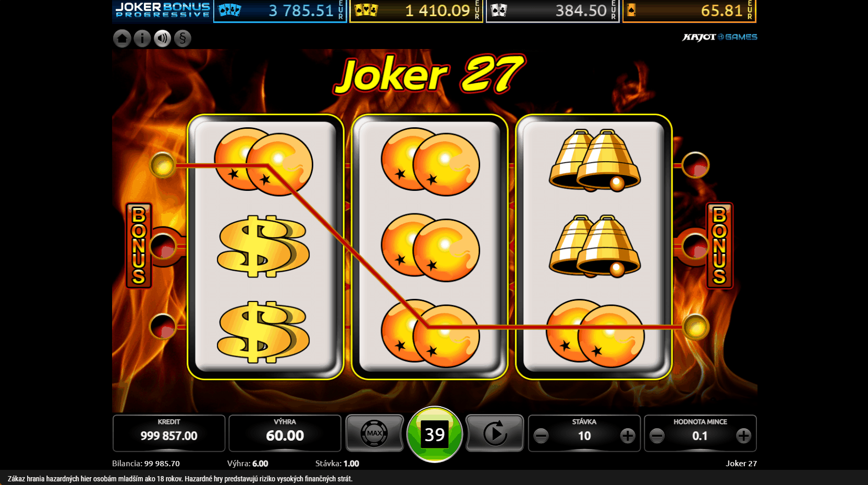868x485 pixels.
Task: Click the left BONUS sign
Action: [139, 246]
